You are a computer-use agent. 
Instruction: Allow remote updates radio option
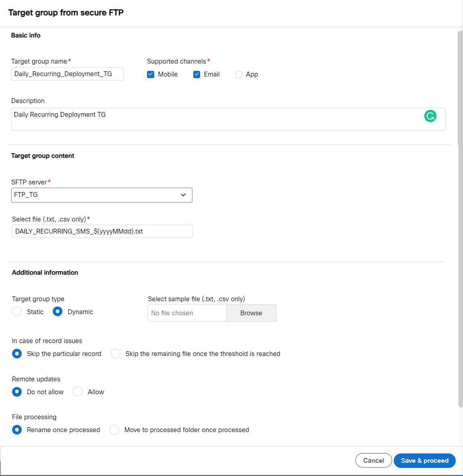coord(78,392)
